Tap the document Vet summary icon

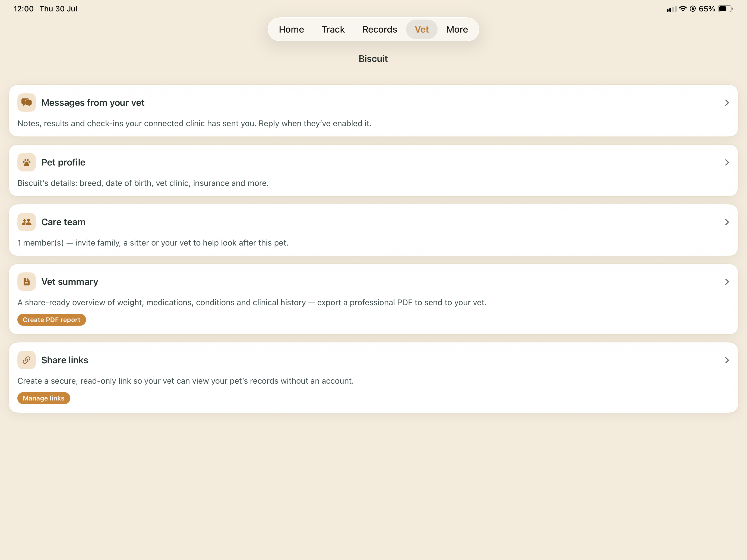point(27,282)
